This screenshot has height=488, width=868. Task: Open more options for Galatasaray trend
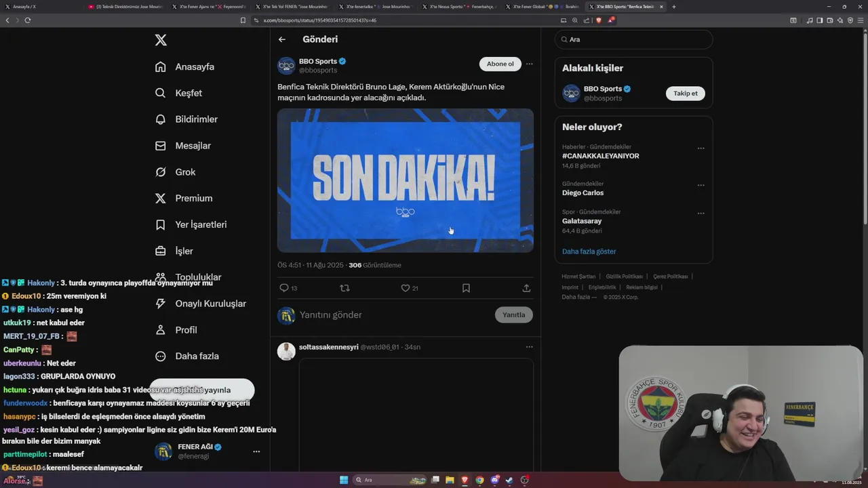[x=701, y=213]
